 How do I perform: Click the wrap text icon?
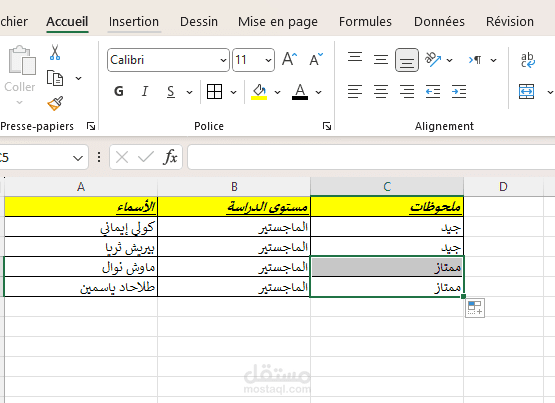(527, 60)
